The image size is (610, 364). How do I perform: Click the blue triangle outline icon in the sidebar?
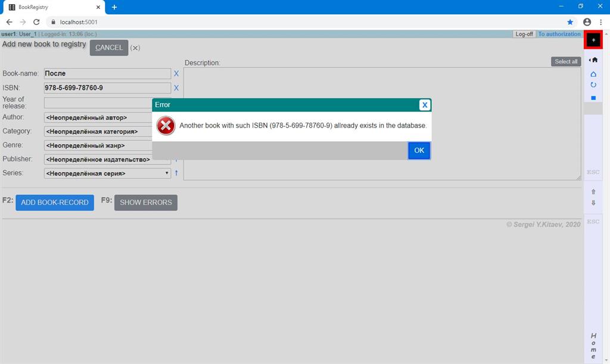tap(593, 74)
